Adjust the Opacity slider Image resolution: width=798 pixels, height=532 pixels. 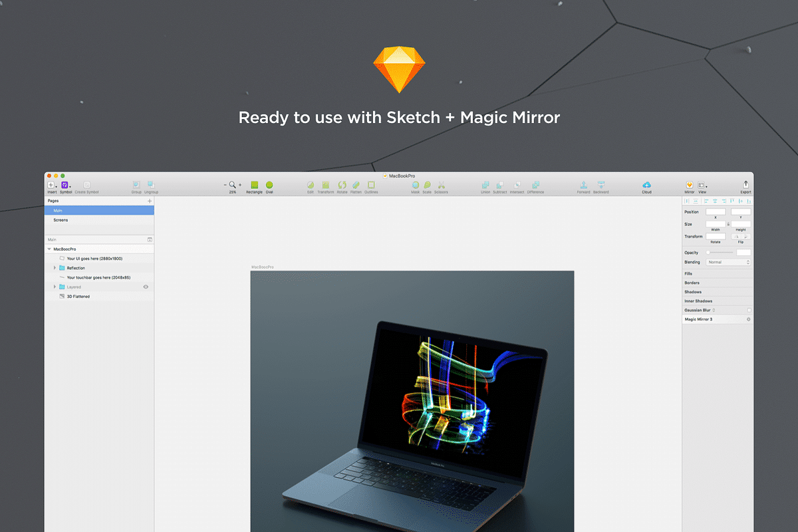click(720, 253)
